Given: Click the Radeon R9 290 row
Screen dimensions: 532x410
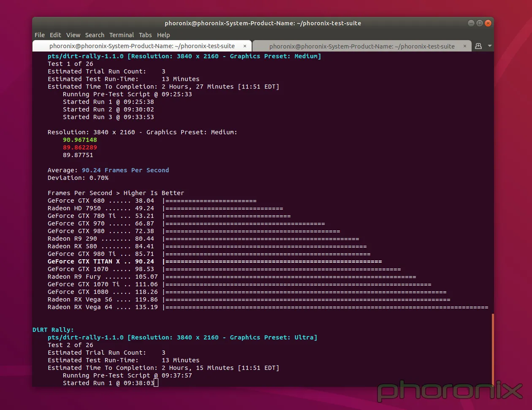Looking at the screenshot, I should coord(203,239).
